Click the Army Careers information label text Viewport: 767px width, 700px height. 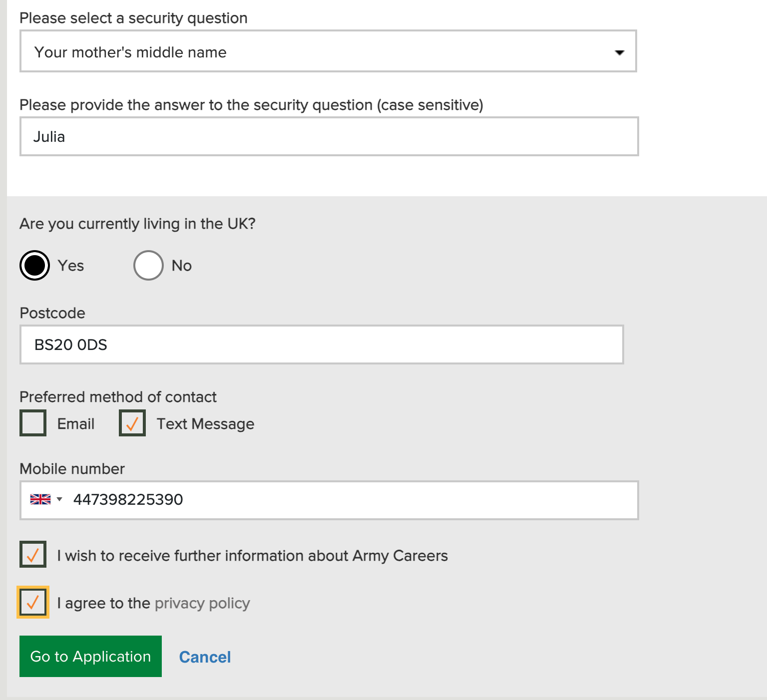coord(252,556)
